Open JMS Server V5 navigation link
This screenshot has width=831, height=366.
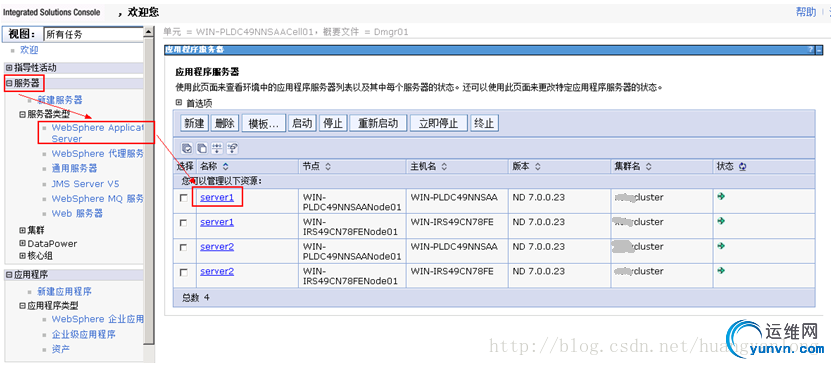[85, 184]
